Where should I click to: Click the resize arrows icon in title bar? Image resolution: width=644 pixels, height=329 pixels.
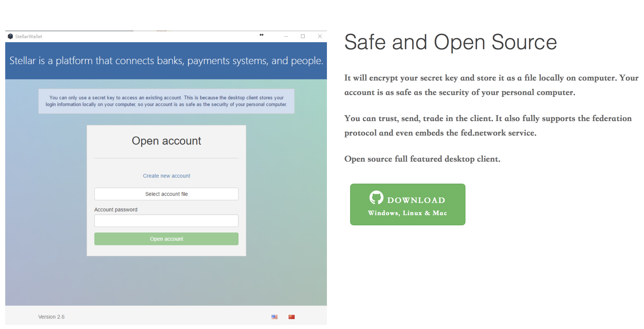point(261,35)
